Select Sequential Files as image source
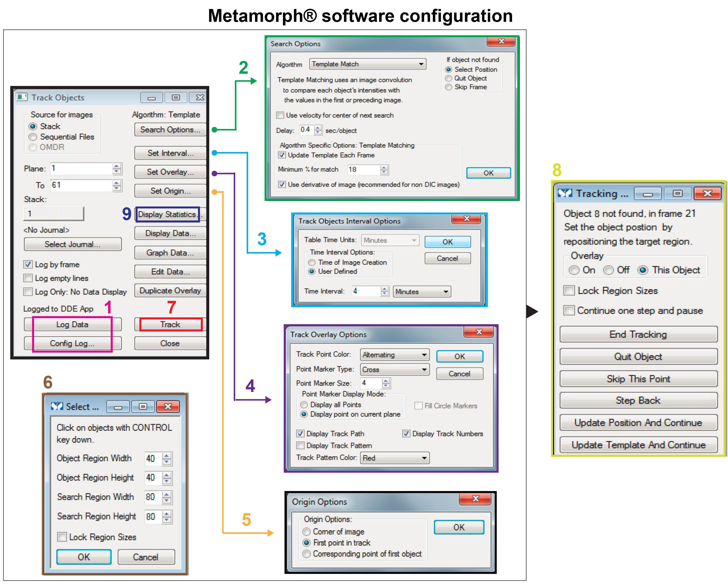The width and height of the screenshot is (728, 584). (33, 137)
